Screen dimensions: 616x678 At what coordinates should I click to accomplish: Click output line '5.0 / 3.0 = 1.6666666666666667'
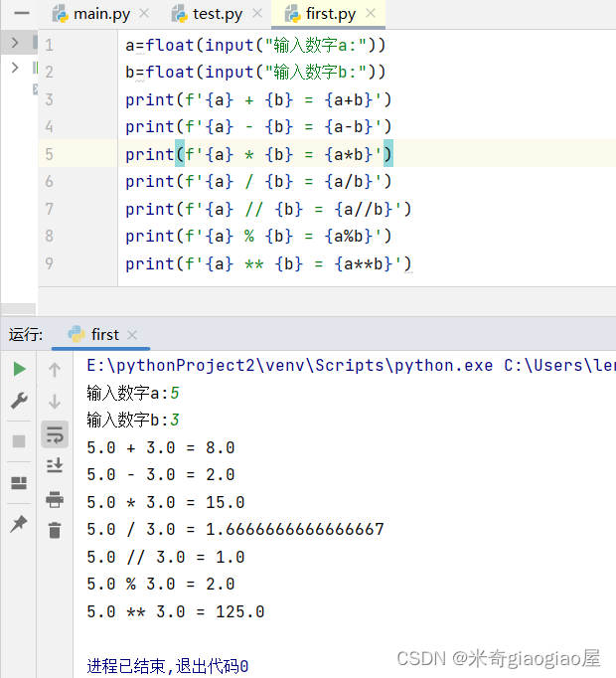235,530
